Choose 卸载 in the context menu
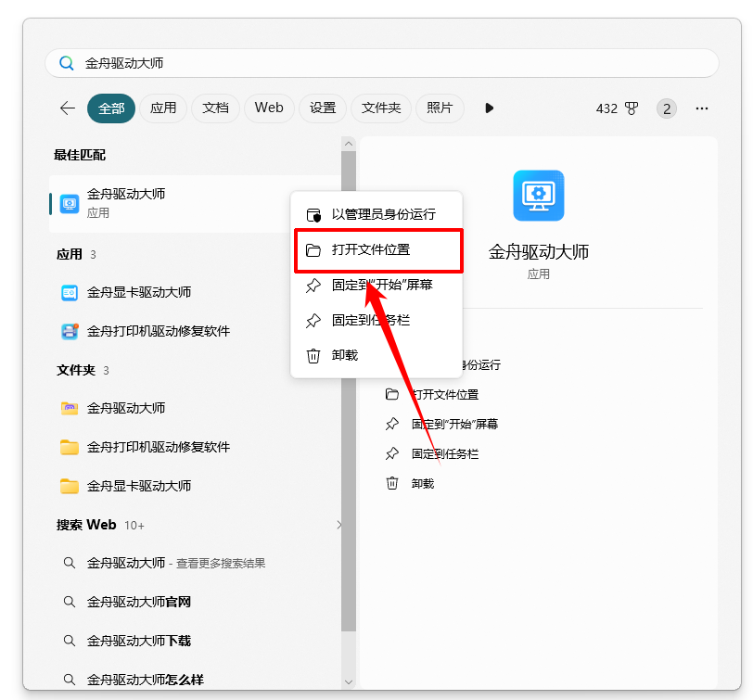The image size is (753, 700). [377, 355]
